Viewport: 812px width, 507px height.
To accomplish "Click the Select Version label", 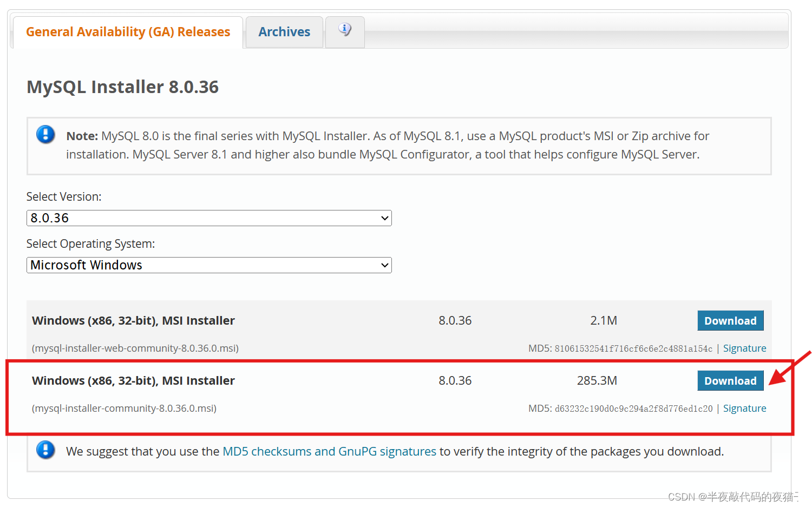I will point(64,197).
